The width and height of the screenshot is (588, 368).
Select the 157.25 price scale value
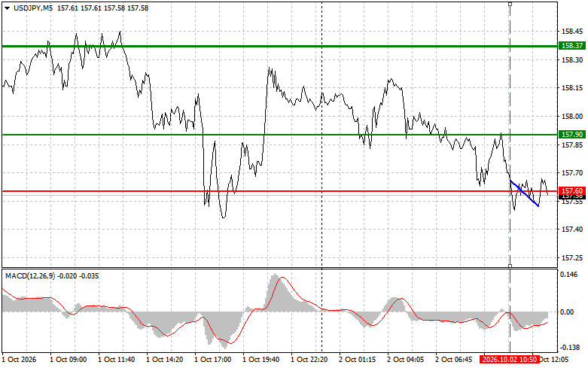click(572, 258)
